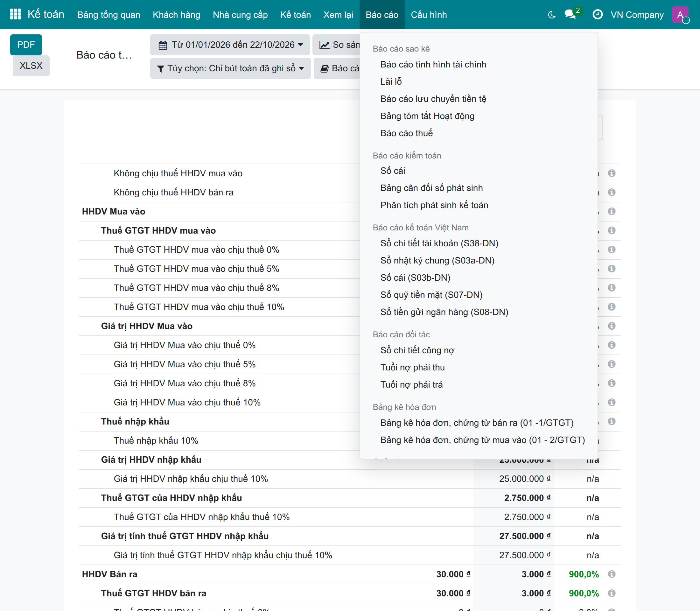Open Sổ nhật ký chung (S03a-DN) report
This screenshot has width=700, height=611.
(x=437, y=261)
